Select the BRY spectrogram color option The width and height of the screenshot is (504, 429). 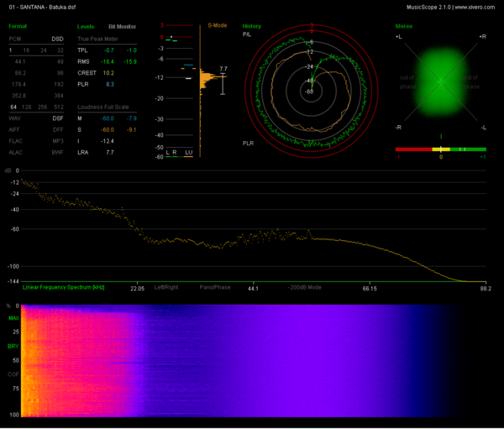(x=13, y=347)
